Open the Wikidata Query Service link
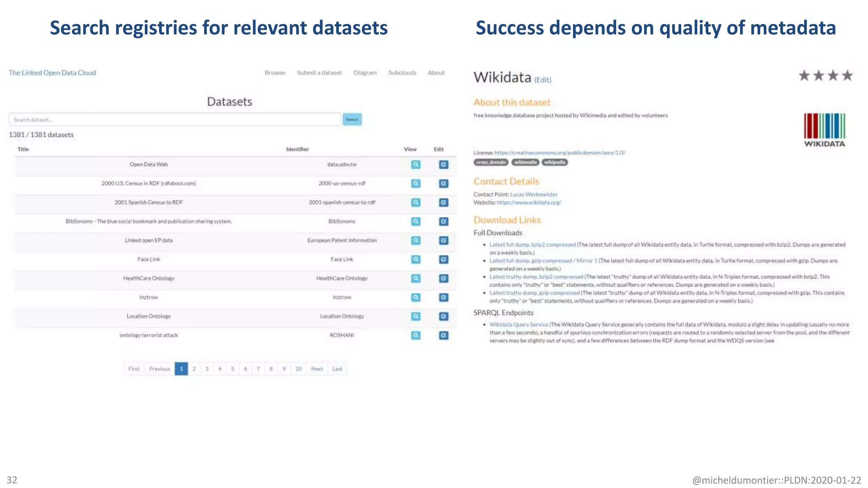The width and height of the screenshot is (868, 488). coord(519,325)
